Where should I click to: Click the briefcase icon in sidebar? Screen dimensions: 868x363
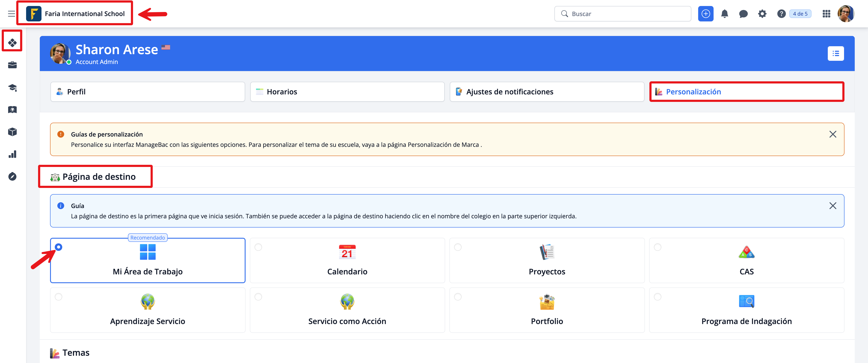[12, 65]
